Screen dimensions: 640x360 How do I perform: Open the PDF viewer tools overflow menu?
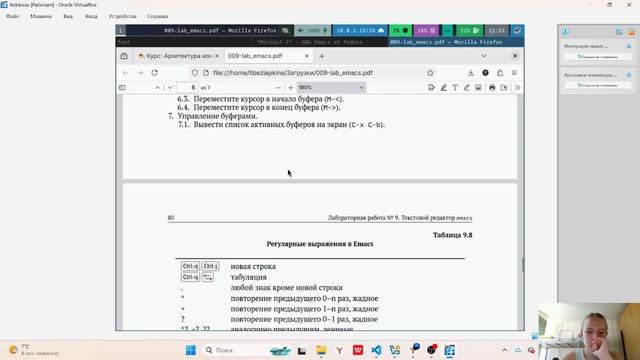[517, 87]
